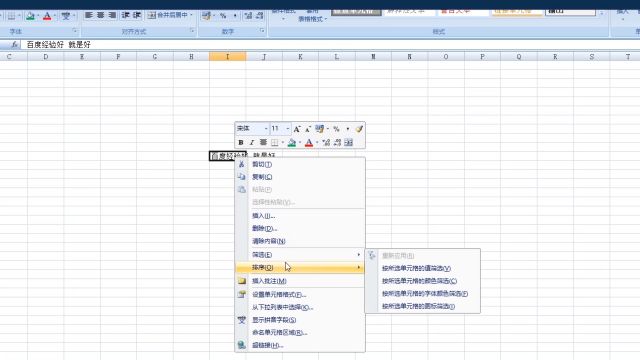640x360 pixels.
Task: Increase font size in mini toolbar
Action: (x=297, y=129)
